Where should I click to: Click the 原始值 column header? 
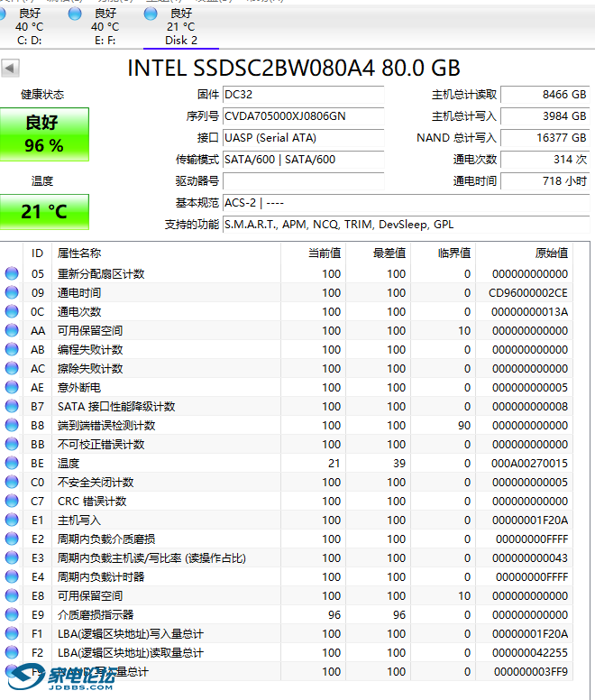[525, 253]
